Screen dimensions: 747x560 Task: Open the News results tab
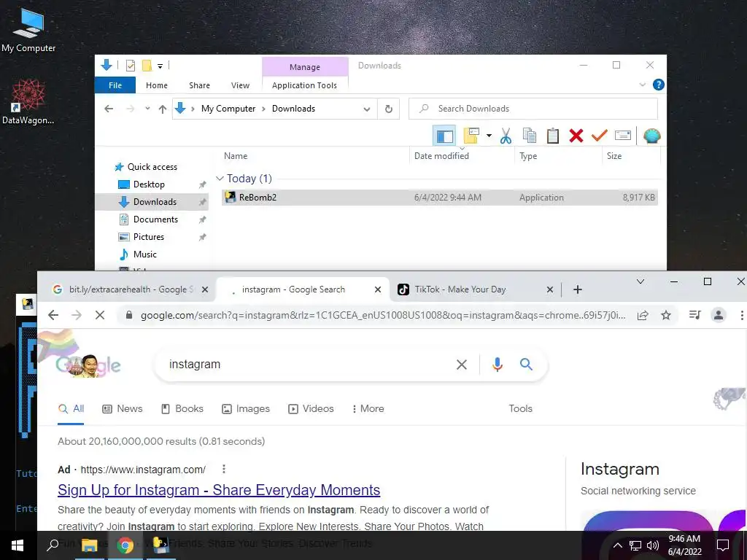pos(123,408)
